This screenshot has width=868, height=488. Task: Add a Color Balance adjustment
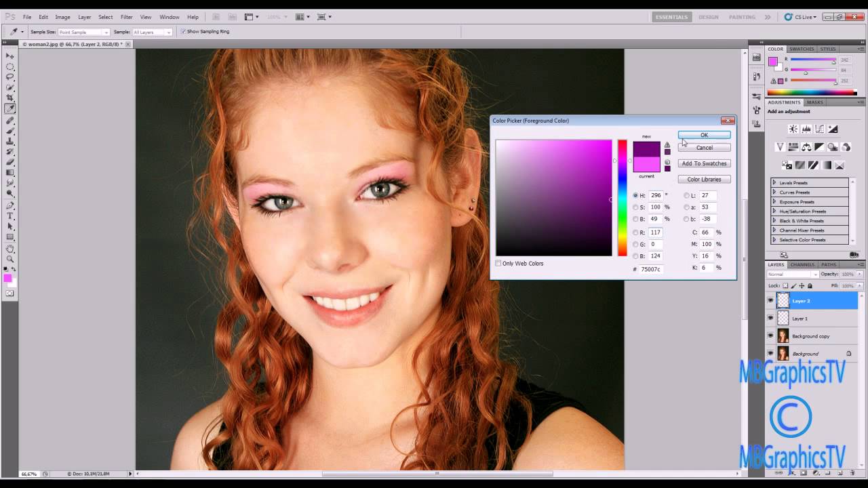point(806,147)
